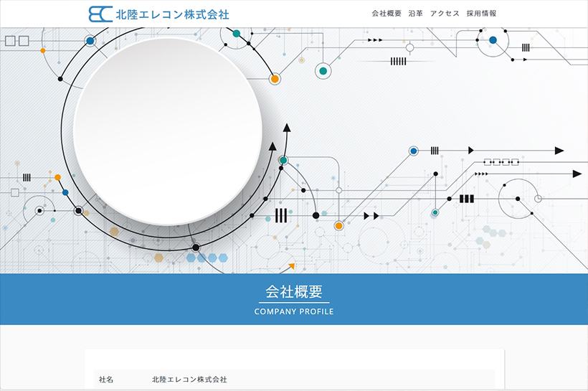Click the white underline beneath the 会社概要 heading
Viewport: 588px width, 391px height.
click(x=294, y=303)
